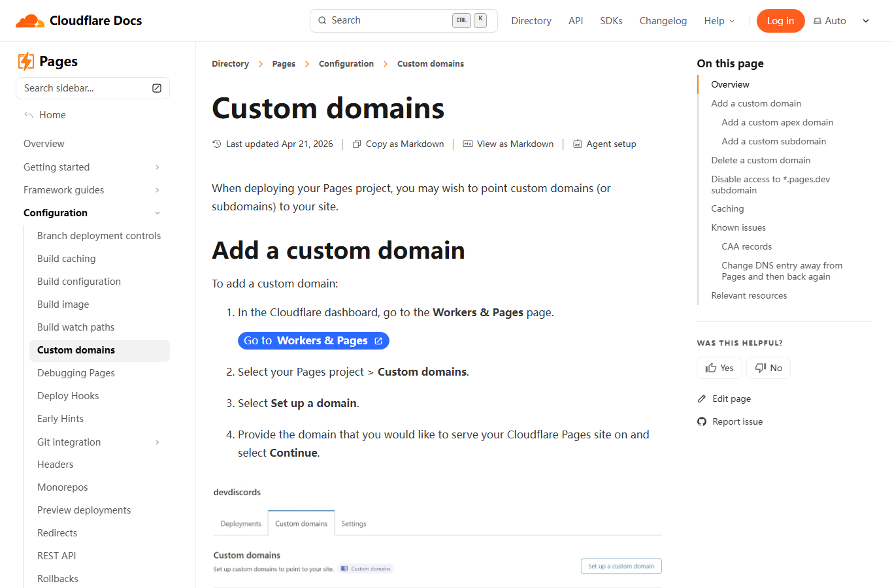
Task: Click the thumbs-up icon for Yes
Action: 711,368
